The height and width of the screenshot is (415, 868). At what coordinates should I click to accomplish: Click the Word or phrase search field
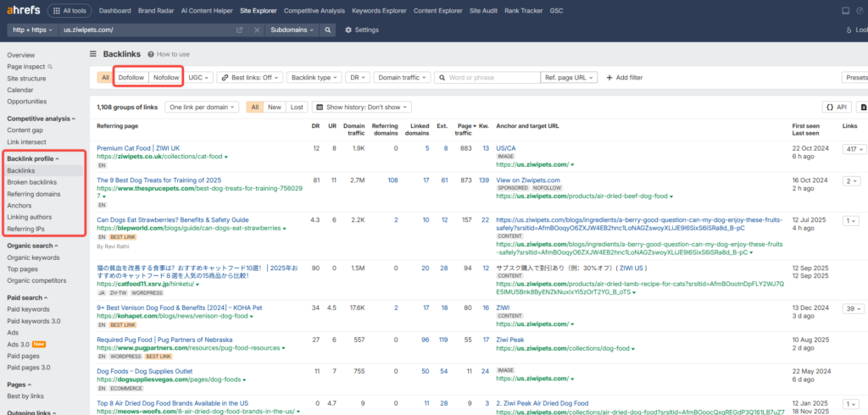click(x=487, y=77)
